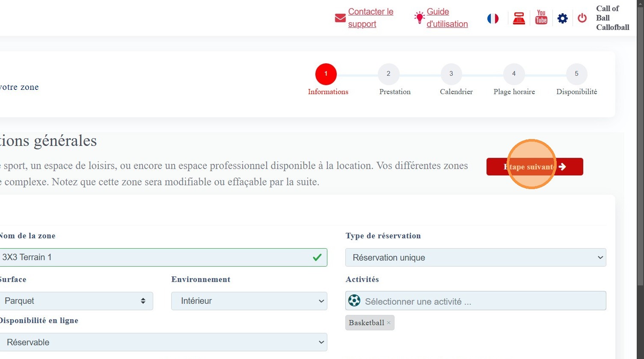The image size is (644, 359).
Task: Go to step 2 Prestation
Action: (x=388, y=74)
